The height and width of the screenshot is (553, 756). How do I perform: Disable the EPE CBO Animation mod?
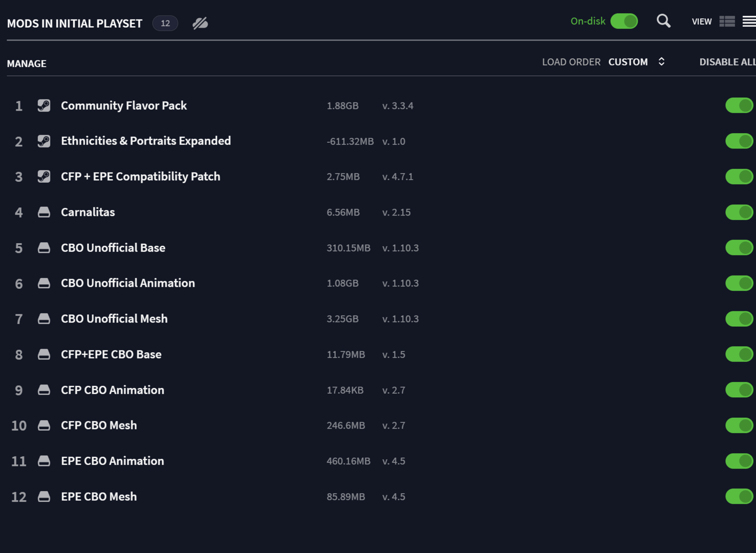point(739,461)
